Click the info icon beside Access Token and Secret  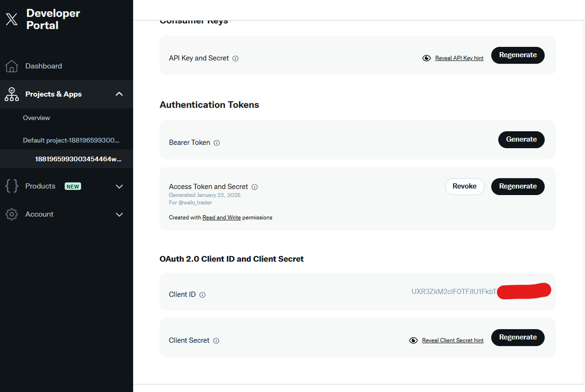coord(255,187)
